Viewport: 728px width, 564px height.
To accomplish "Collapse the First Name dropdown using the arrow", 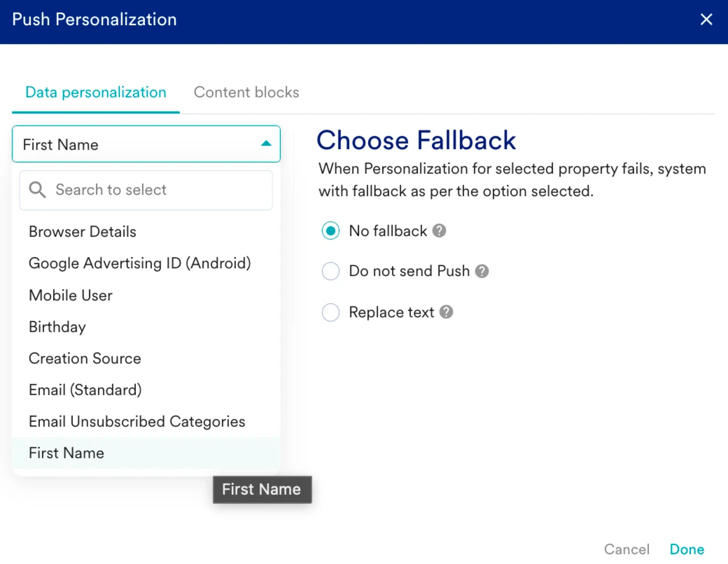I will (x=266, y=143).
